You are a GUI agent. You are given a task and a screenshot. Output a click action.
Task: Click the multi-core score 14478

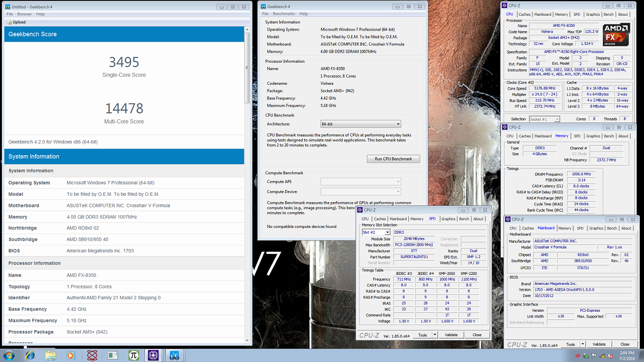124,108
